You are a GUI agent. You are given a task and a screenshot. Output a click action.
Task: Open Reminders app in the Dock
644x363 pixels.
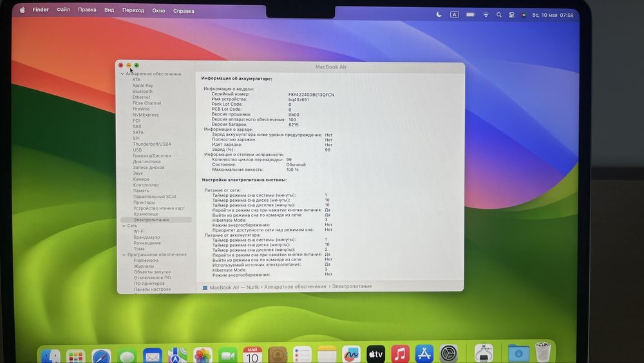(302, 355)
